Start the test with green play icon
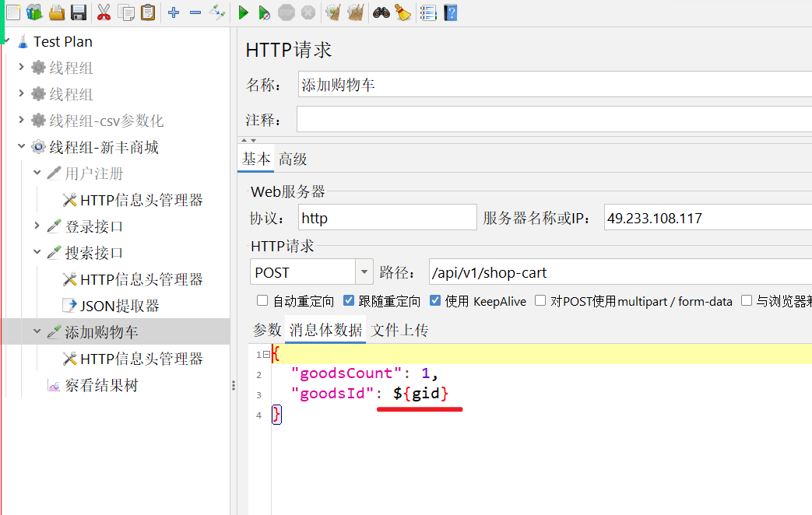The height and width of the screenshot is (515, 812). click(243, 12)
